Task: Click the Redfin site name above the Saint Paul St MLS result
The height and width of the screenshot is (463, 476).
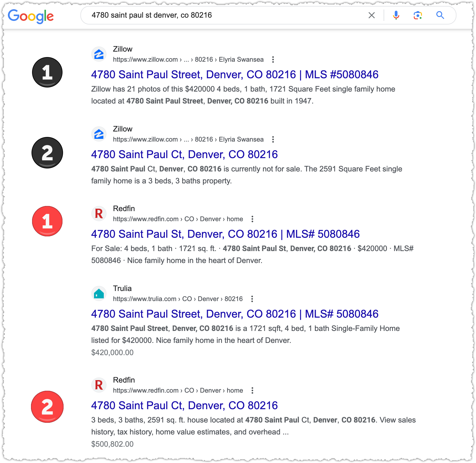Action: [124, 209]
